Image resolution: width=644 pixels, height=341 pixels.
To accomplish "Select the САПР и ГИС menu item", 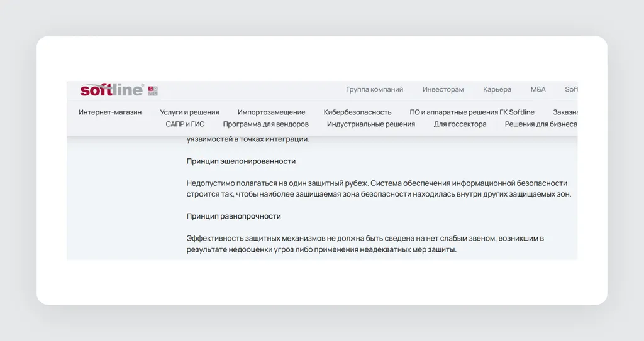I will click(x=185, y=124).
